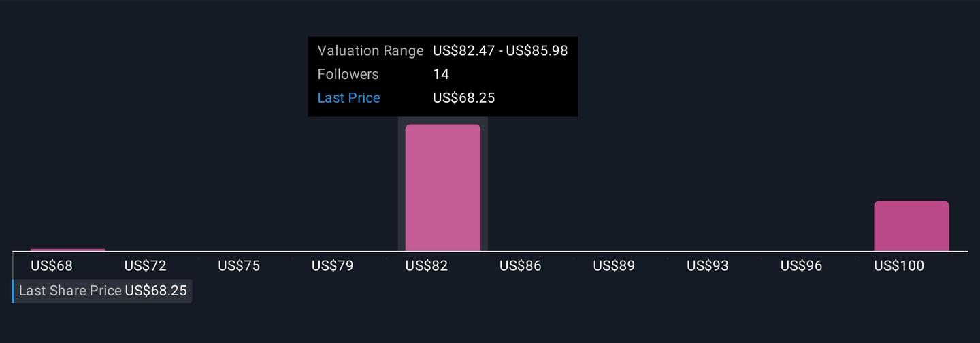
Task: Select the US$86 axis label
Action: pyautogui.click(x=521, y=265)
